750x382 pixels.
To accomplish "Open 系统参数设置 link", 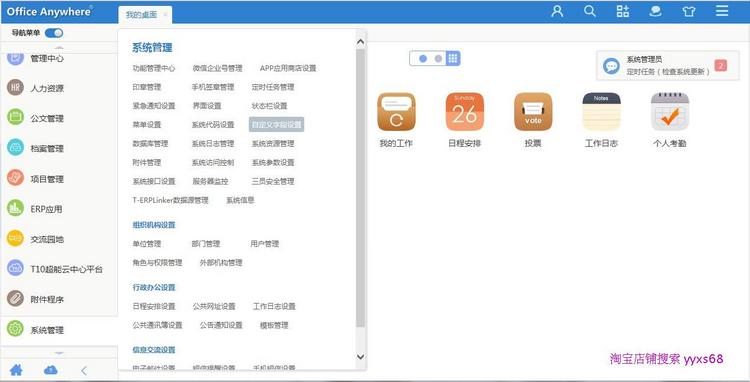I will tap(273, 163).
